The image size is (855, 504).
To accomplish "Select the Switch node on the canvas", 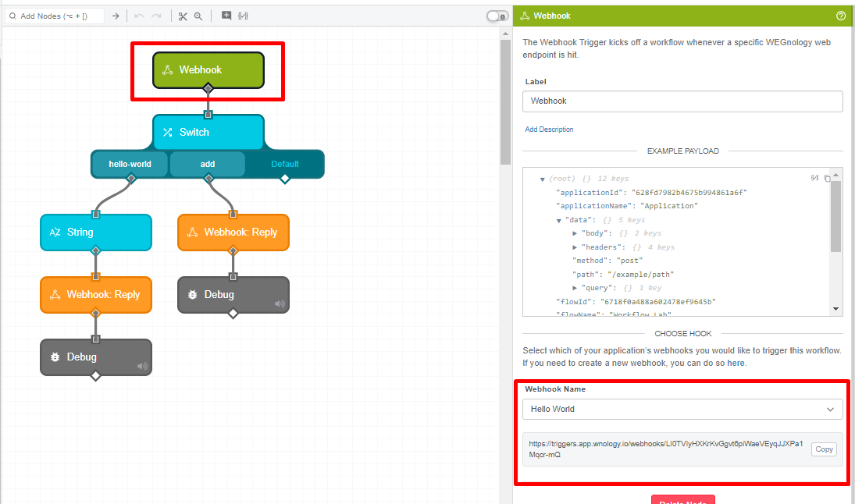I will tap(208, 132).
